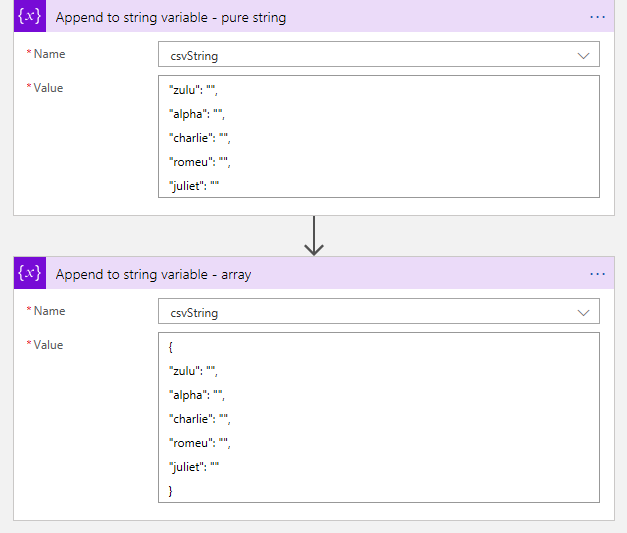Expand Name dropdown chevron in array action
Viewport: 627px width, 533px height.
[x=584, y=312]
